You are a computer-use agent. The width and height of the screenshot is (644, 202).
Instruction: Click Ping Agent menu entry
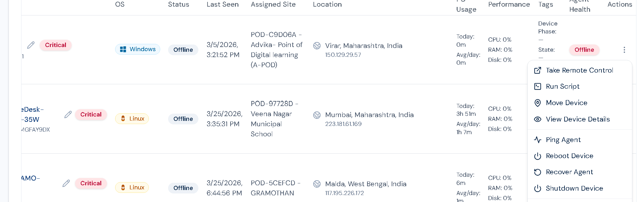click(x=563, y=140)
